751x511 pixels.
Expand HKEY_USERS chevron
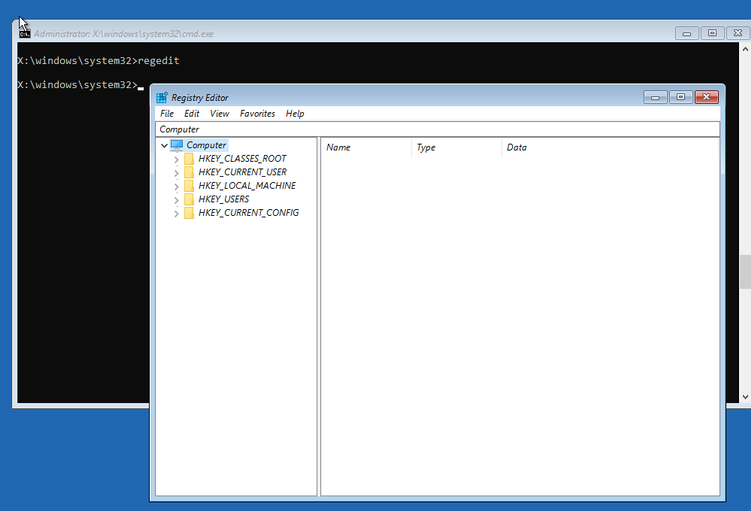point(176,200)
